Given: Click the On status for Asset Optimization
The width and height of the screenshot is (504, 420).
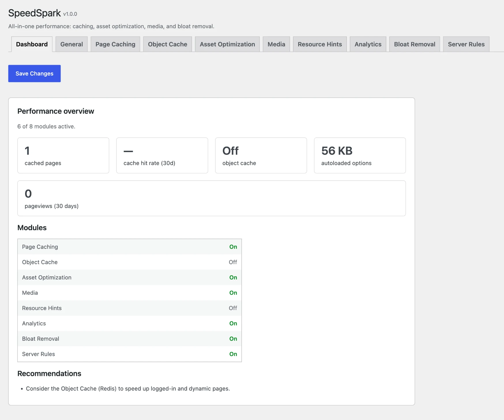Looking at the screenshot, I should pos(233,277).
